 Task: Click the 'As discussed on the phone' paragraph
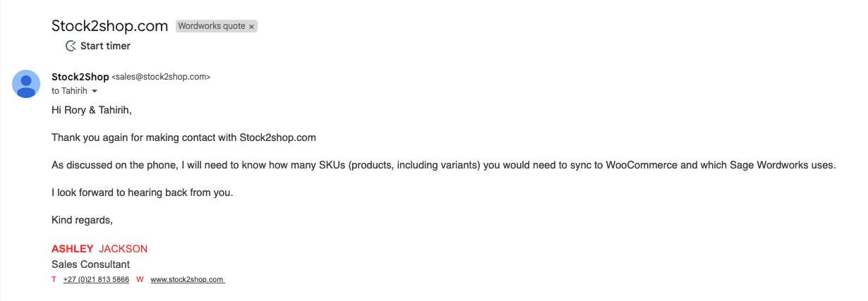click(443, 165)
